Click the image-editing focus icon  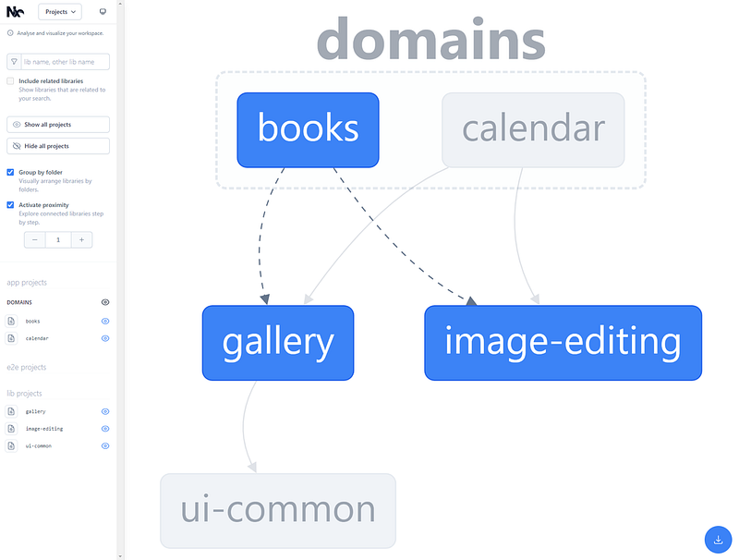[11, 429]
